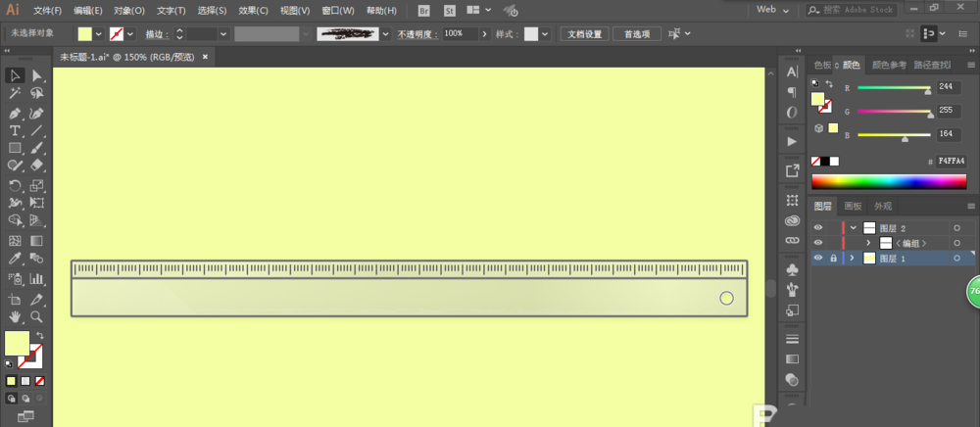
Task: Select the Selection tool (black arrow)
Action: (15, 75)
